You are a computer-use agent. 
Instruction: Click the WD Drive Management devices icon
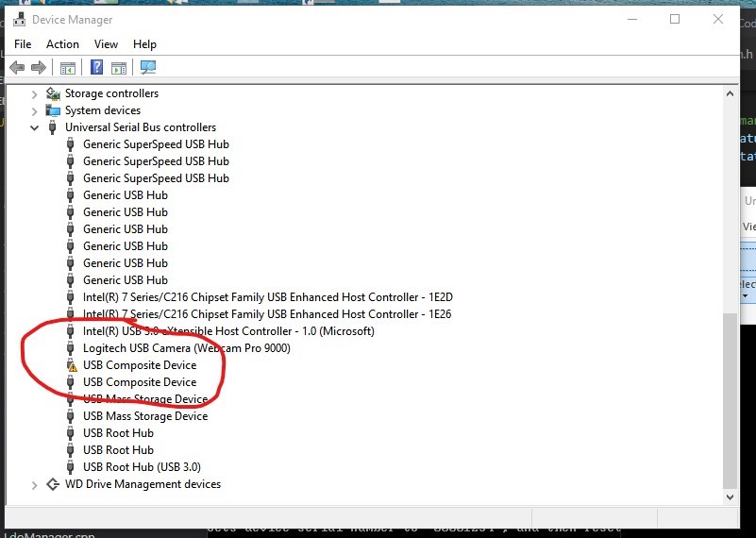[53, 484]
